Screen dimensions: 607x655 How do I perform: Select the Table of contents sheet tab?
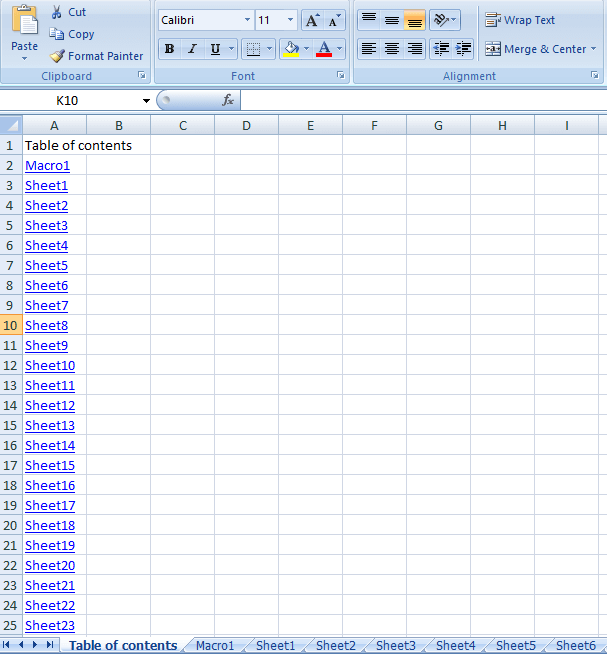[123, 646]
